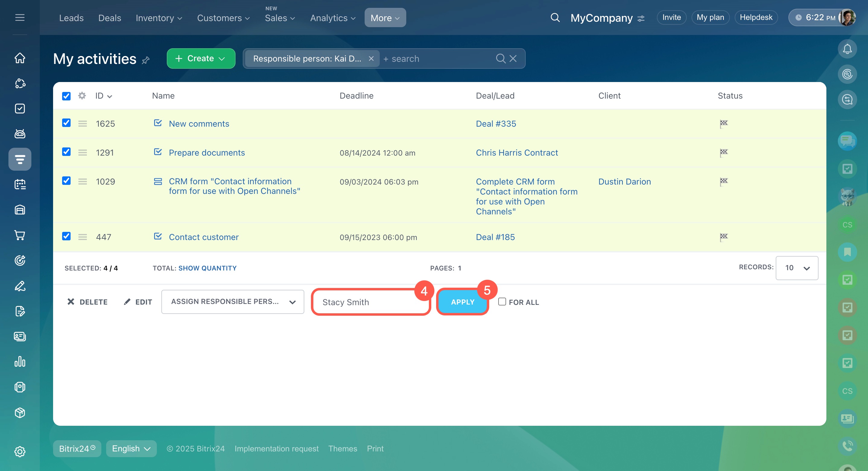Open the shopping cart sidebar icon
Screen dimensions: 868x471
pyautogui.click(x=20, y=235)
